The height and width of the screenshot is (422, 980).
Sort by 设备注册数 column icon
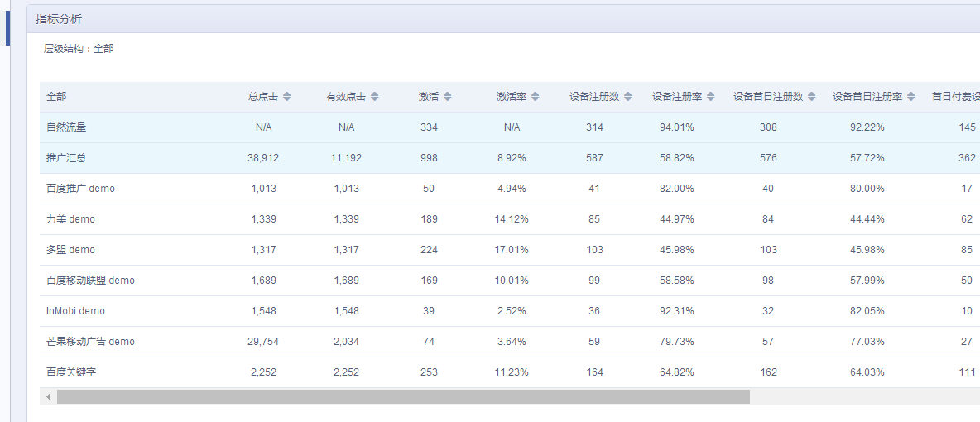(x=627, y=97)
